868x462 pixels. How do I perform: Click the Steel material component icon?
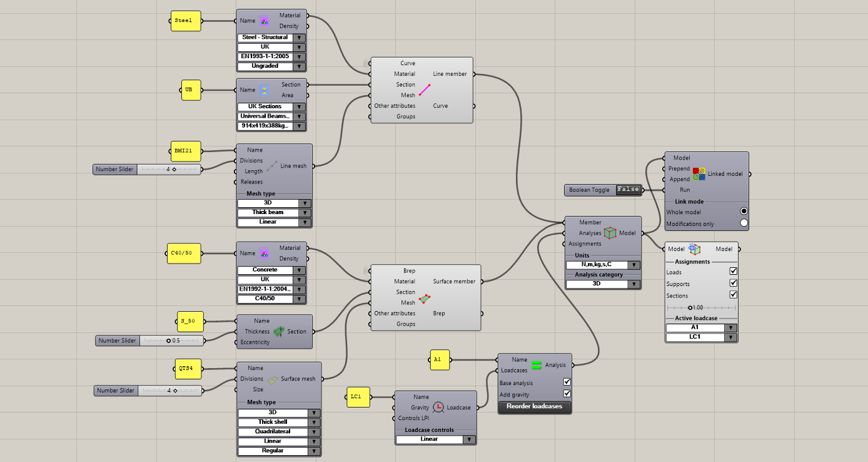[x=265, y=21]
